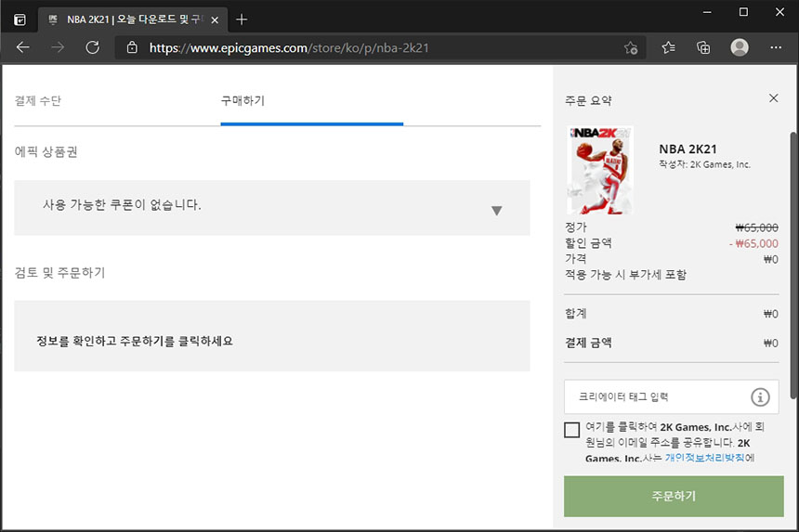Open browser Collections panel
This screenshot has height=532, width=799.
click(x=703, y=47)
